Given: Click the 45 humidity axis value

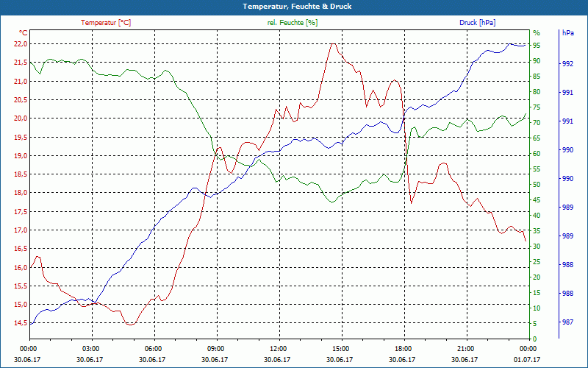Looking at the screenshot, I should 537,200.
